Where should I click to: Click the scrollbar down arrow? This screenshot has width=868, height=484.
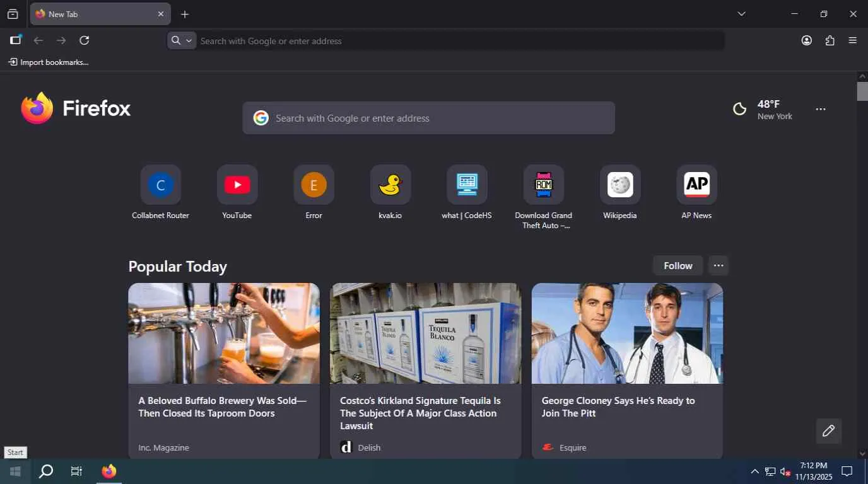coord(862,454)
